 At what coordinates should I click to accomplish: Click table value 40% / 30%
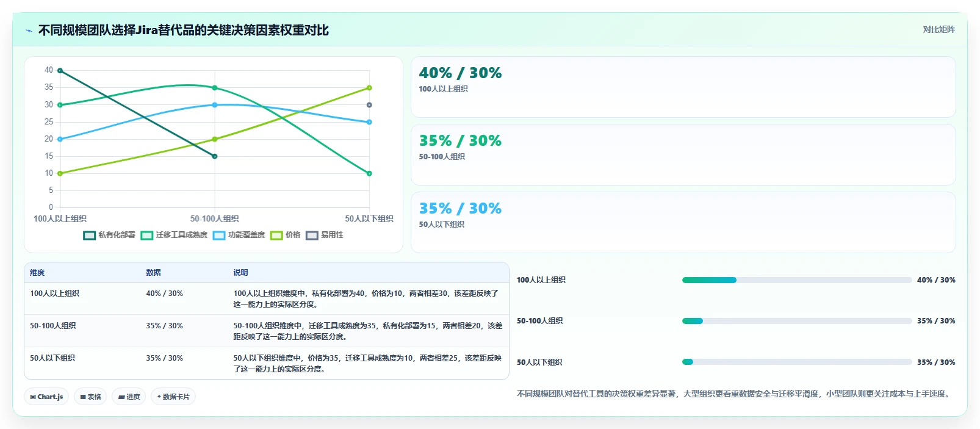click(x=164, y=294)
